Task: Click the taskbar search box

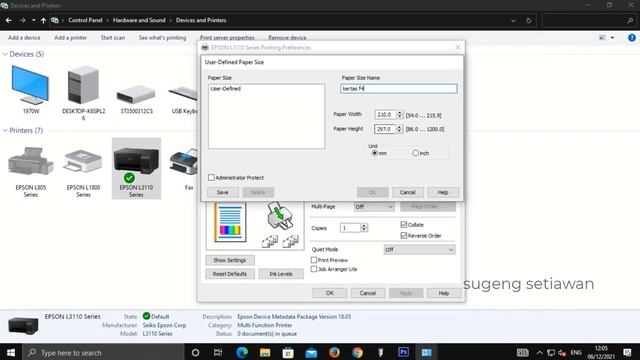Action: pos(103,352)
